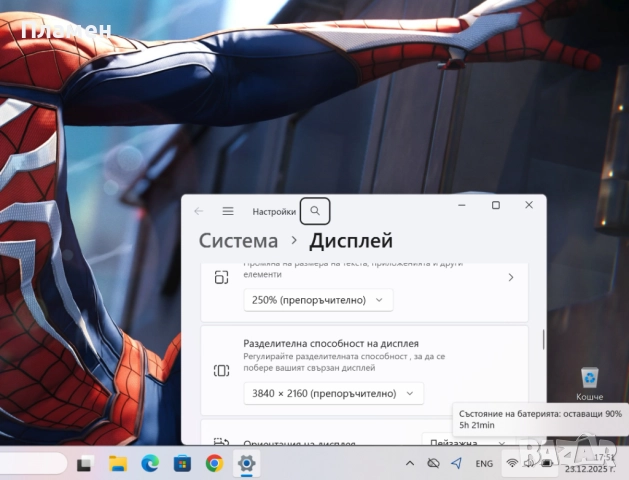Viewport: 629px width, 480px height.
Task: Launch File Explorer from the taskbar
Action: click(118, 464)
